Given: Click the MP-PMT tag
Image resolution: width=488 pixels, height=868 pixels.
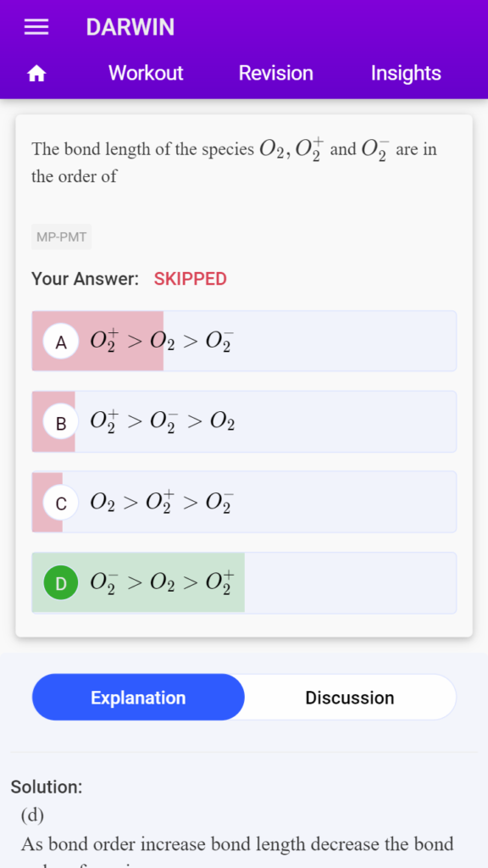Looking at the screenshot, I should tap(61, 237).
